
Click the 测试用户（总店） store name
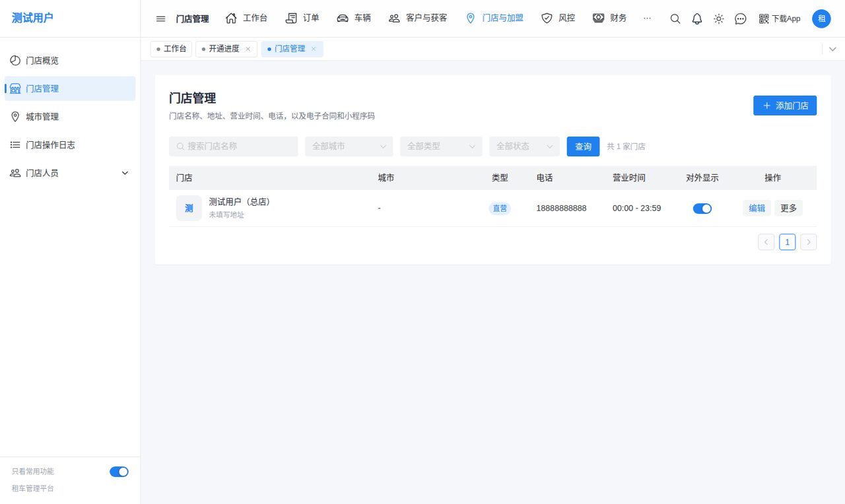coord(240,202)
